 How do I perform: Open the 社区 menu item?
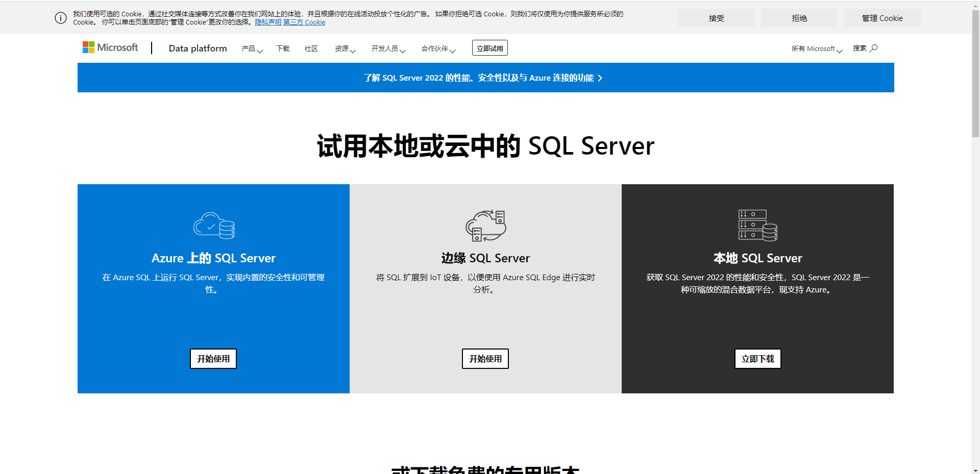click(x=311, y=48)
